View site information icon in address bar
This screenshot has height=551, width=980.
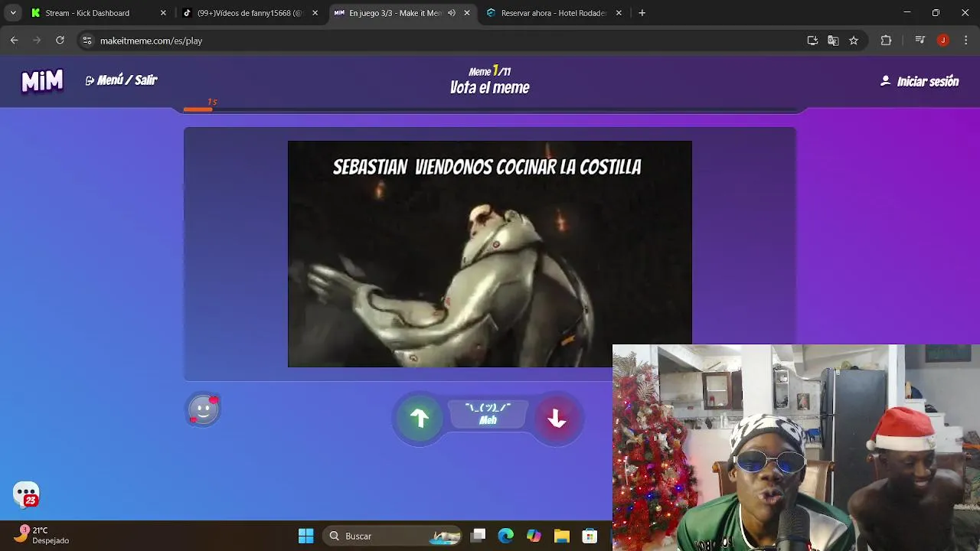(x=87, y=41)
